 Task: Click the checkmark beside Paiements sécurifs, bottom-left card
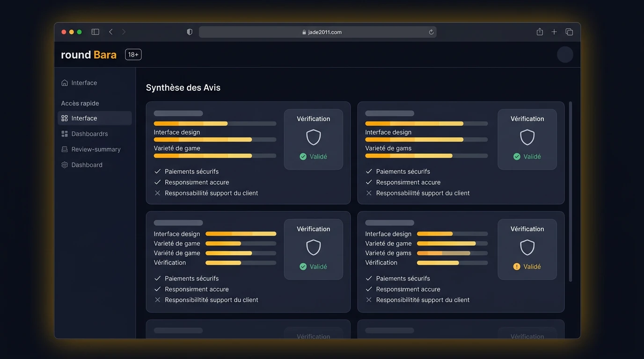158,279
